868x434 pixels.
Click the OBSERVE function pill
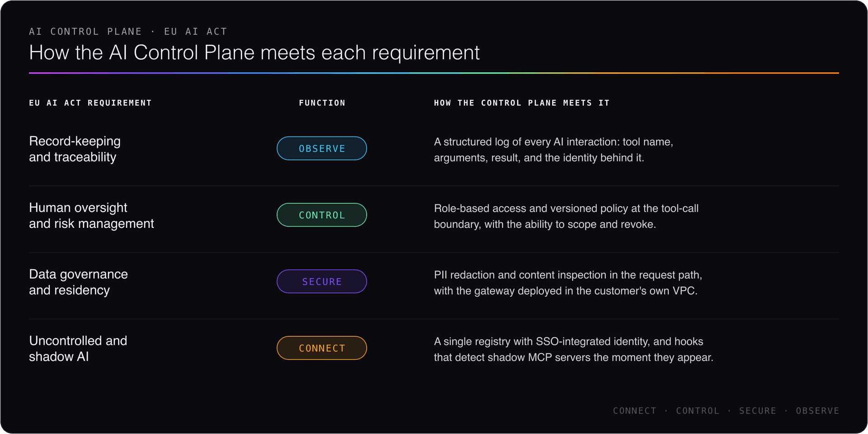coord(321,148)
